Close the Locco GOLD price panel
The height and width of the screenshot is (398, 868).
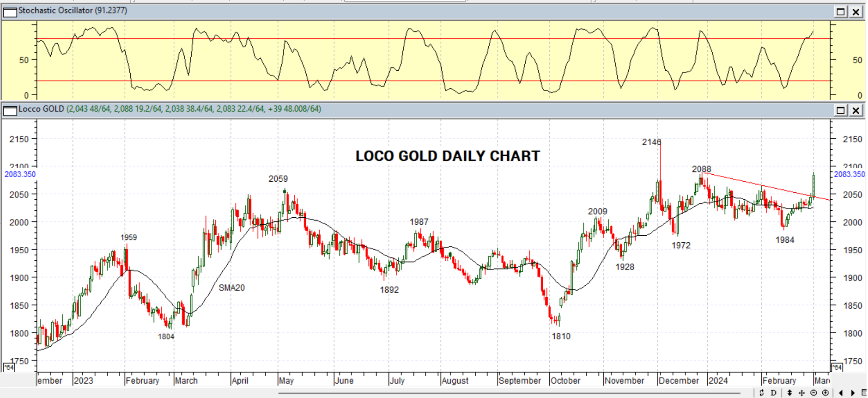point(856,110)
